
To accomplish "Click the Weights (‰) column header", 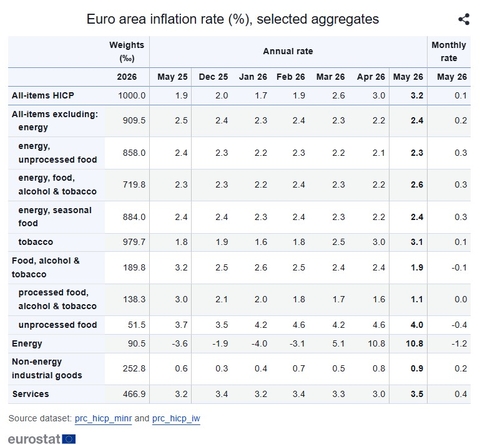I will click(x=127, y=51).
